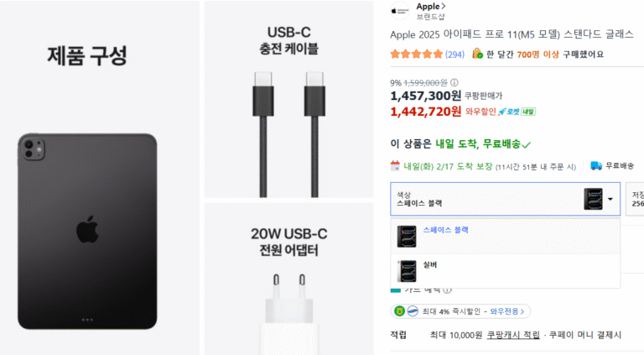Click the info icon beside original price
Screen dimensions: 644x355
[x=454, y=82]
